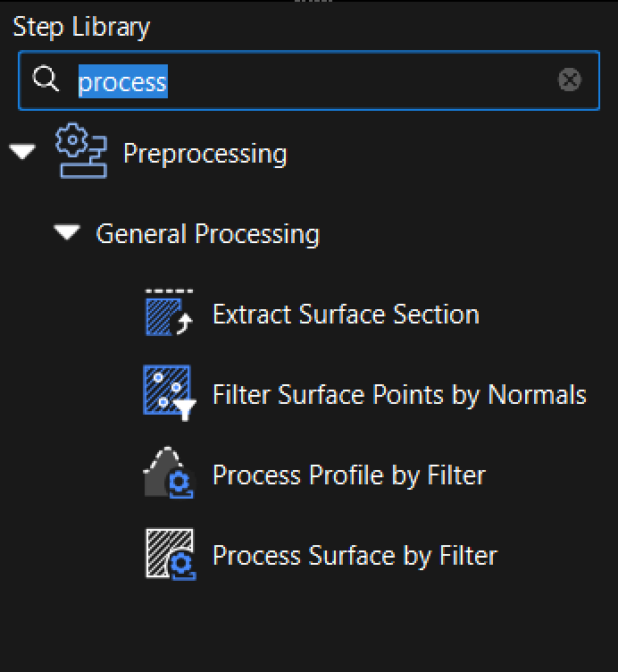
Task: Pick the Process Profile by Filter label
Action: pyautogui.click(x=348, y=475)
